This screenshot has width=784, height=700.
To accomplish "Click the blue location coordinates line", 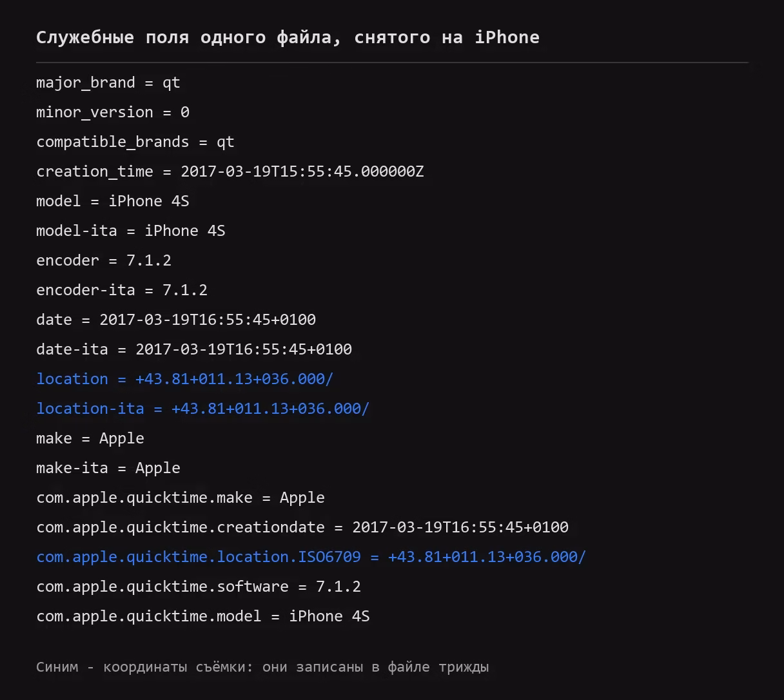I will pos(185,379).
